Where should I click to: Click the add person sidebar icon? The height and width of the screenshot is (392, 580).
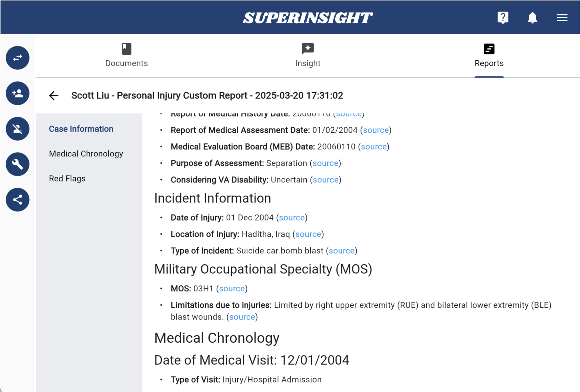(17, 93)
